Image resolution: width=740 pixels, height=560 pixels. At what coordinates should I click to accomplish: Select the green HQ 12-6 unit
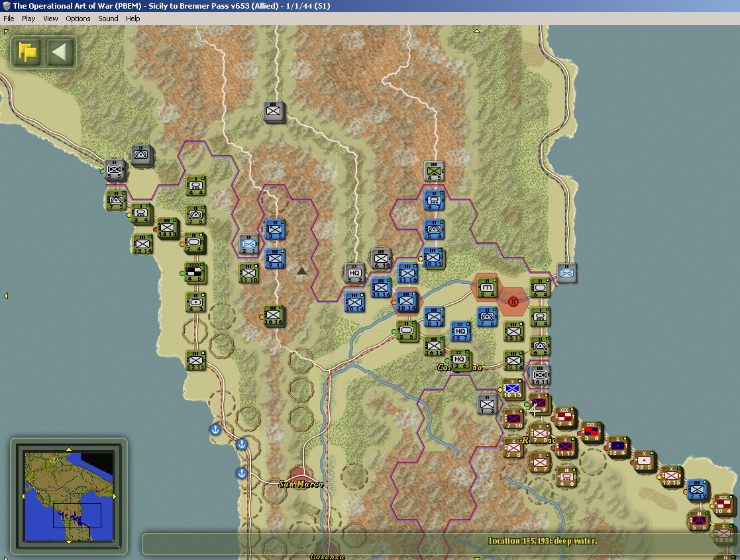point(459,359)
